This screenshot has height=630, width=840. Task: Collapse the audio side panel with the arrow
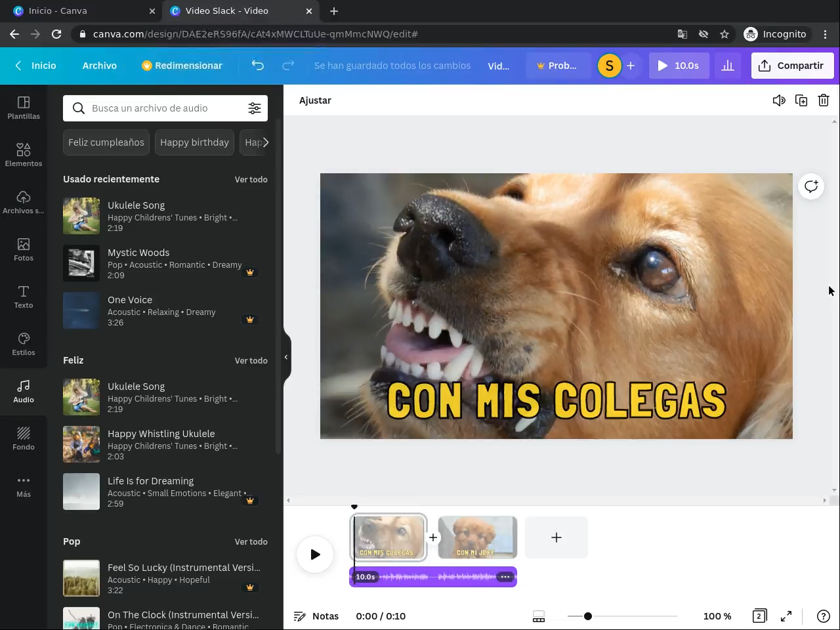click(x=286, y=357)
